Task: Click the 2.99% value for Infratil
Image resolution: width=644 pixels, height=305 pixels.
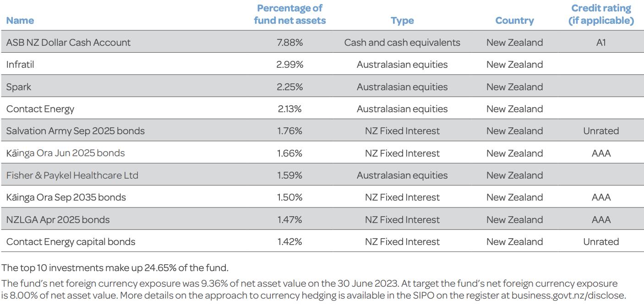Action: 289,65
